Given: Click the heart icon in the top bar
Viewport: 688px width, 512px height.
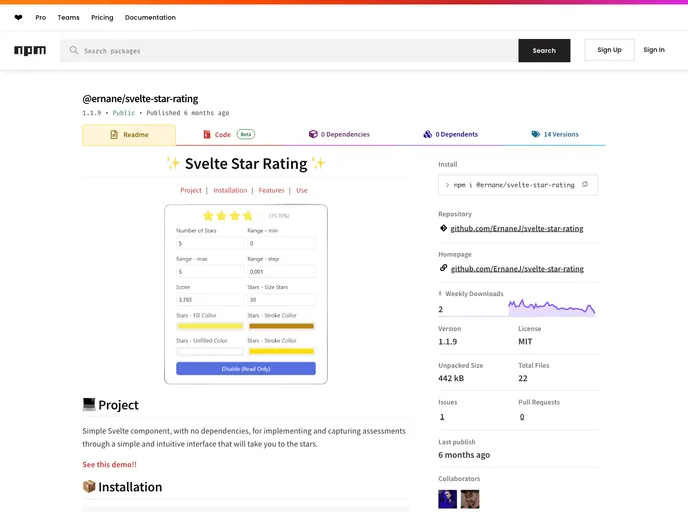Looking at the screenshot, I should [18, 18].
